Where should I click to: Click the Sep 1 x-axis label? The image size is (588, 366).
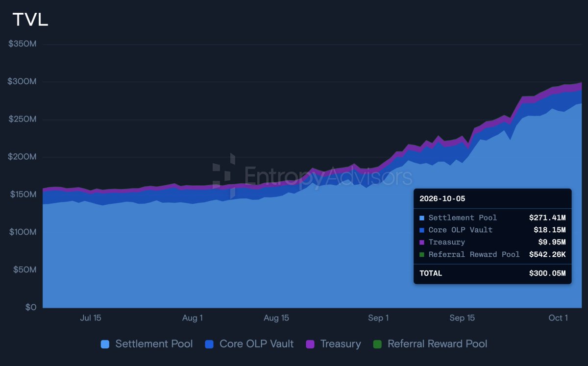[378, 318]
